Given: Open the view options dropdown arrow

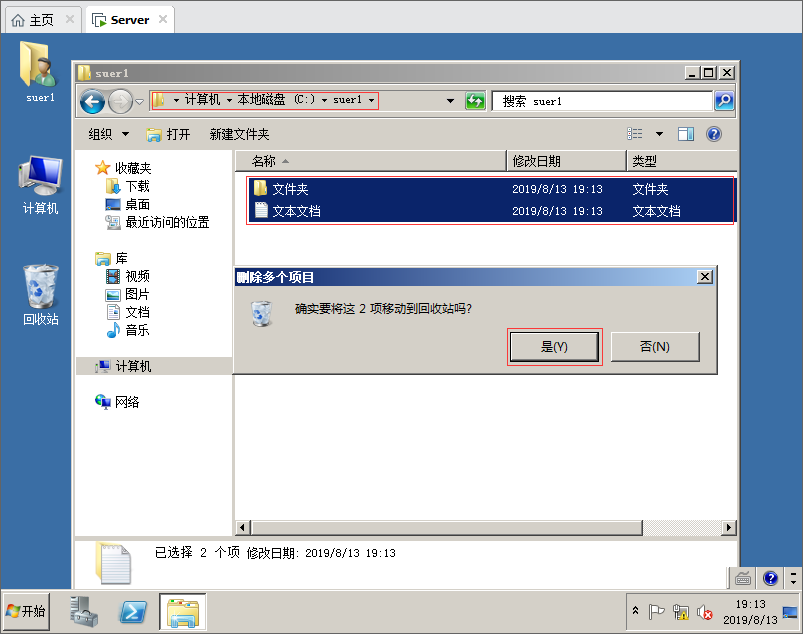Looking at the screenshot, I should (659, 134).
